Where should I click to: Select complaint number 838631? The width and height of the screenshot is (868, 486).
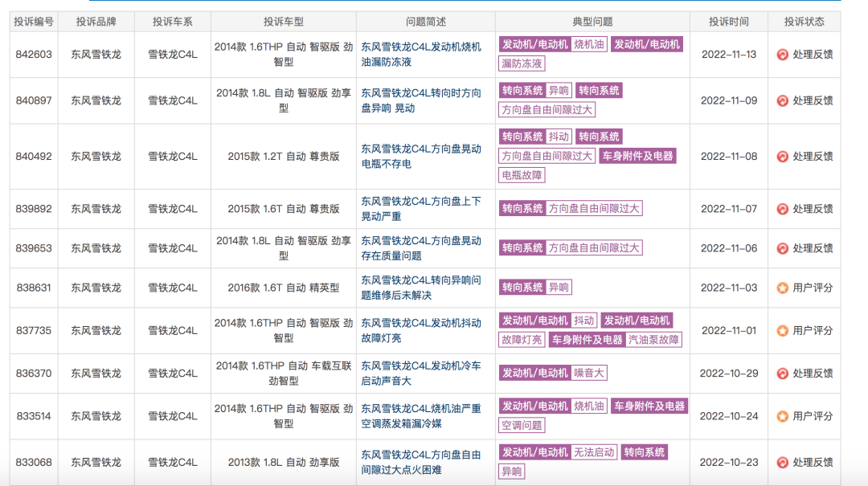[x=34, y=288]
